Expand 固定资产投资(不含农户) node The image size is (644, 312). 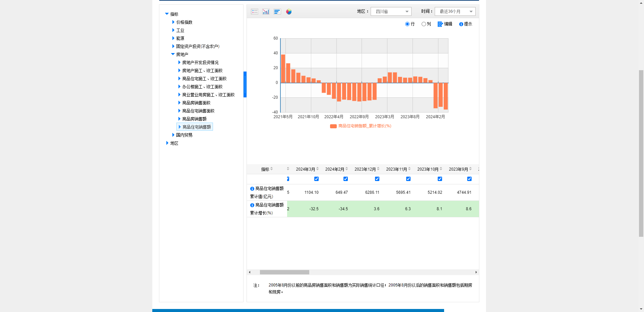click(x=173, y=46)
